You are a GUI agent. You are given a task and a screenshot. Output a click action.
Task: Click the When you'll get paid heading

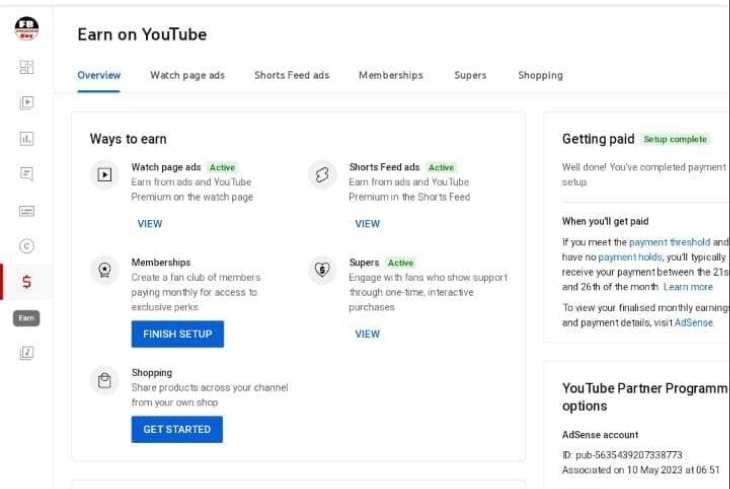pyautogui.click(x=605, y=221)
